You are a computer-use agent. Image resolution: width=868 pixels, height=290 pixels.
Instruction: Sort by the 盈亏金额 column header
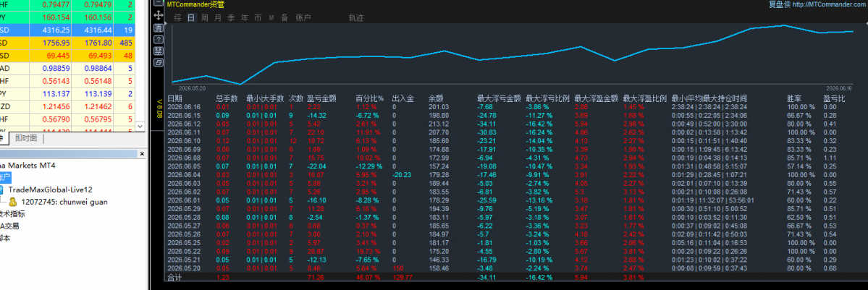321,98
